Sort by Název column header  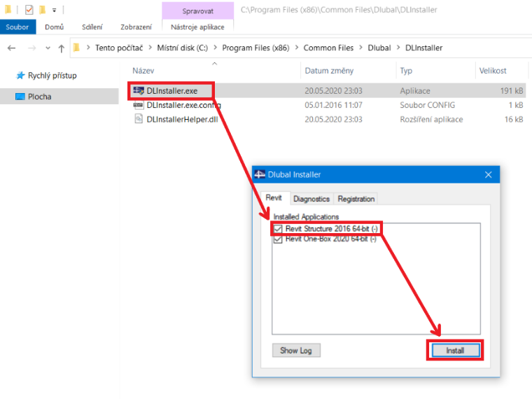point(143,71)
